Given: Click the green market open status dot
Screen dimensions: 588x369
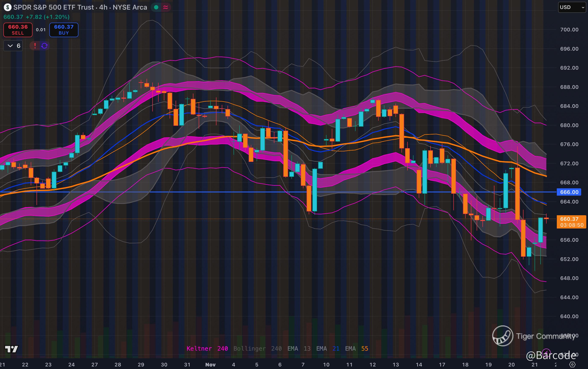Looking at the screenshot, I should point(156,7).
